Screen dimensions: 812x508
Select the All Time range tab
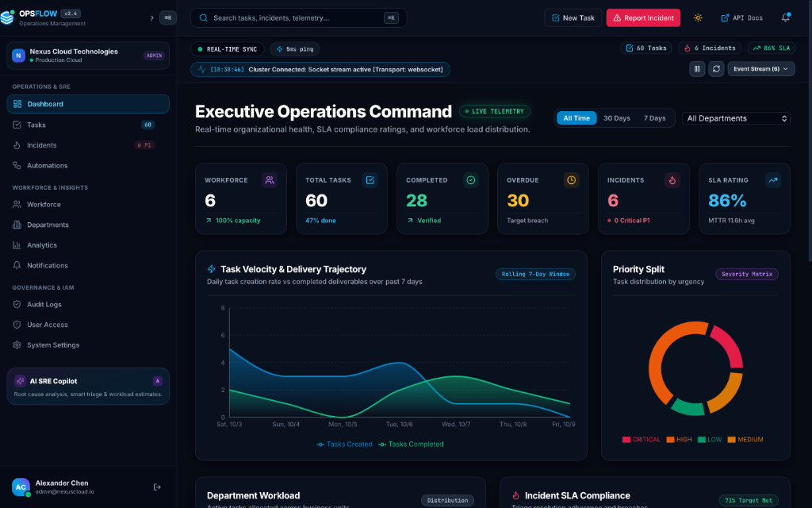click(x=576, y=118)
